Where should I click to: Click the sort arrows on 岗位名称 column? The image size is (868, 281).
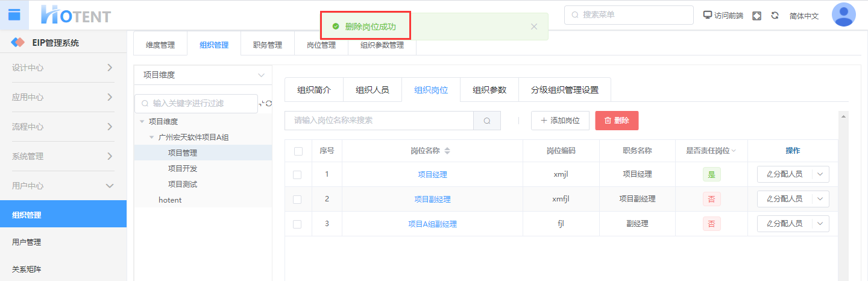click(x=447, y=151)
